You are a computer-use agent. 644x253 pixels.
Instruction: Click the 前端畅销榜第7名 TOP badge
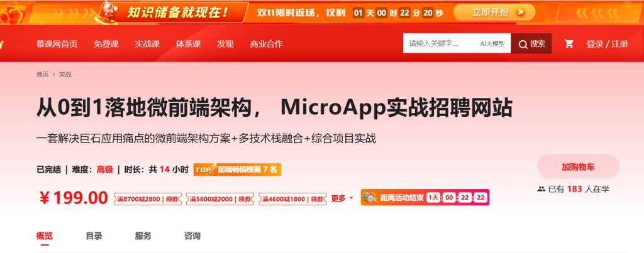pyautogui.click(x=237, y=170)
